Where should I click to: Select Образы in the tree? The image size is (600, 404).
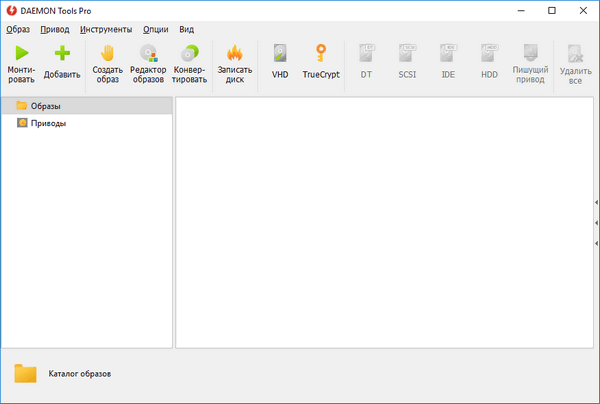87,106
